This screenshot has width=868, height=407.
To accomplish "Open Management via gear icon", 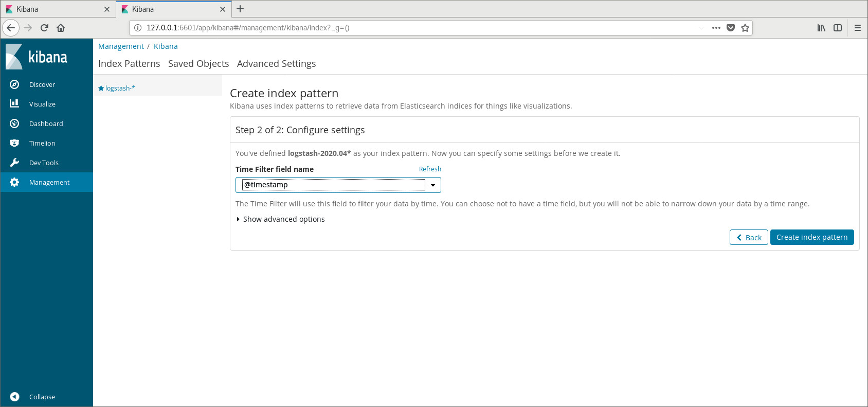I will coord(14,182).
